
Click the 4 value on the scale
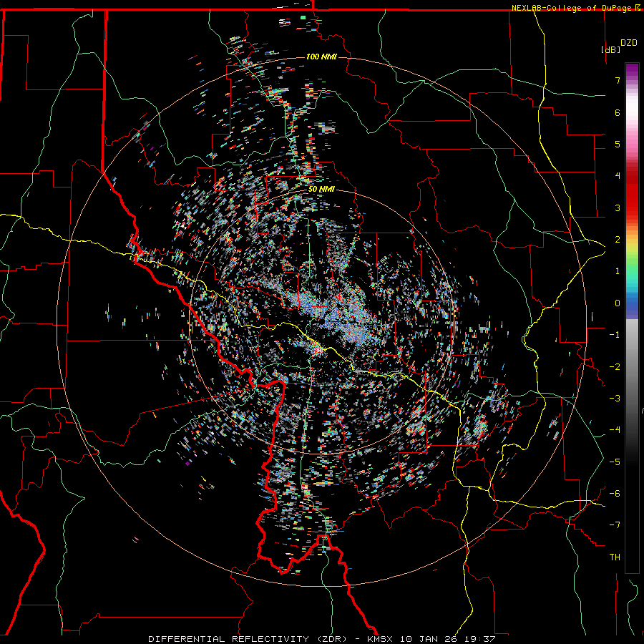tap(618, 176)
